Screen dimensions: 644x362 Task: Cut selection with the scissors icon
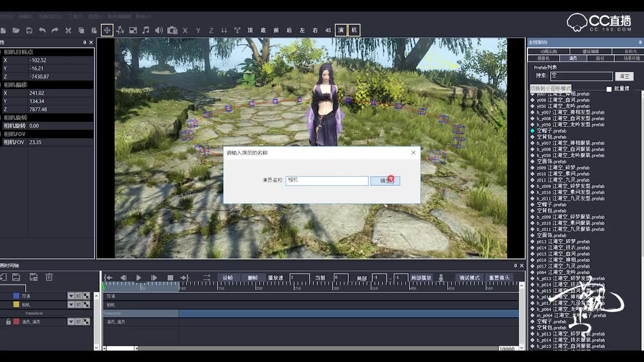point(68,30)
